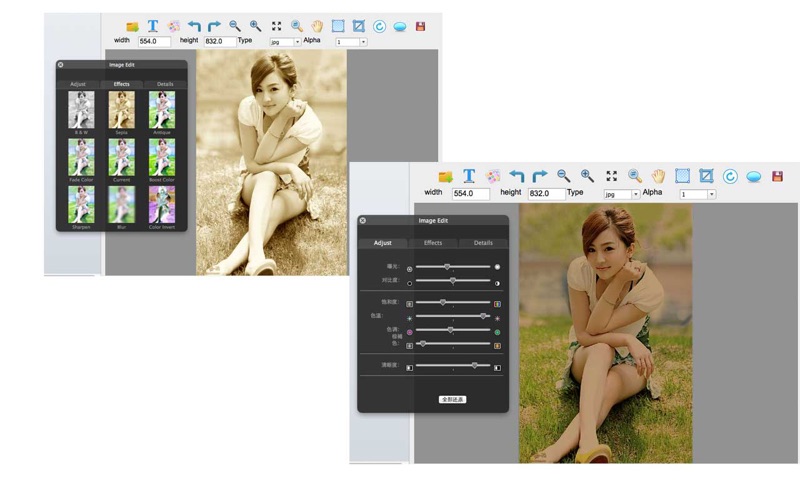Open Alpha dropdown in sepia-photo window
This screenshot has height=500, width=800.
351,42
